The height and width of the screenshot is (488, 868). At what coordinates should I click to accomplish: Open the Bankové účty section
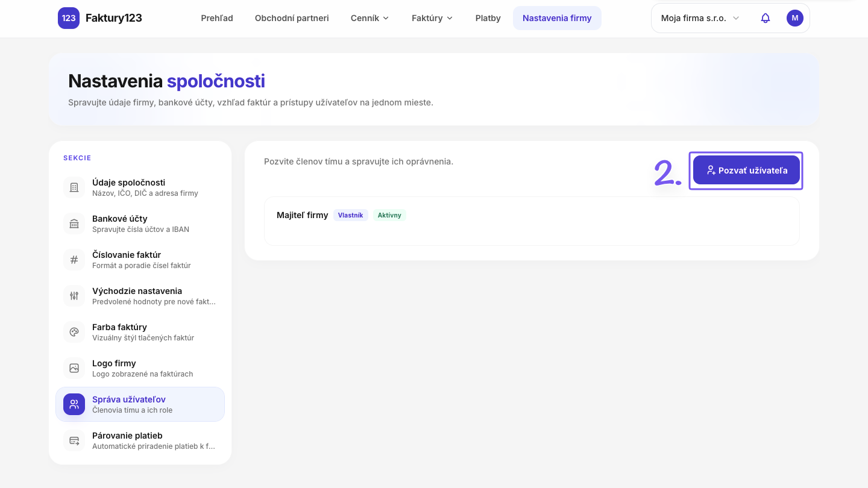140,224
